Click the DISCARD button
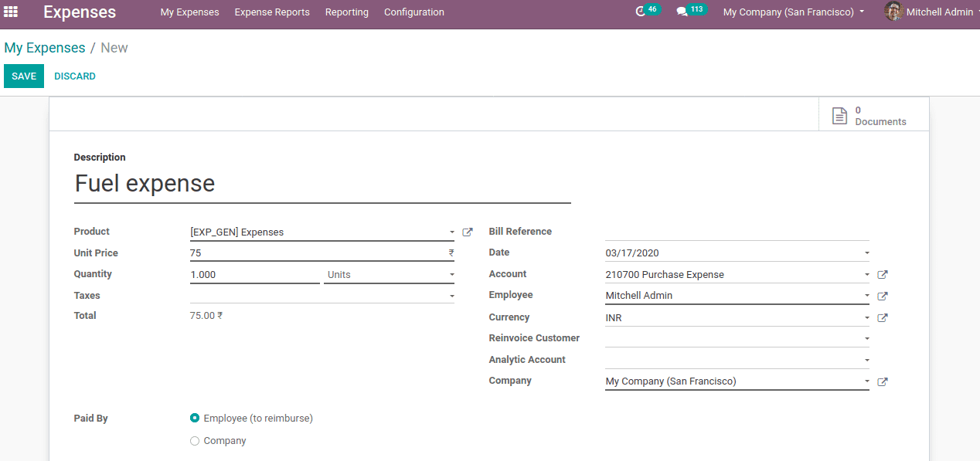The image size is (980, 461). click(75, 76)
